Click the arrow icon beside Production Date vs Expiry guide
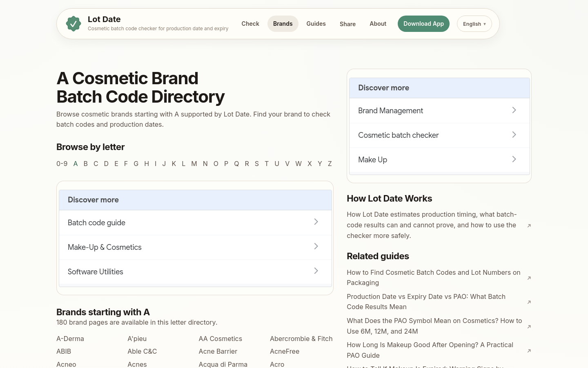The width and height of the screenshot is (588, 368). pos(529,302)
